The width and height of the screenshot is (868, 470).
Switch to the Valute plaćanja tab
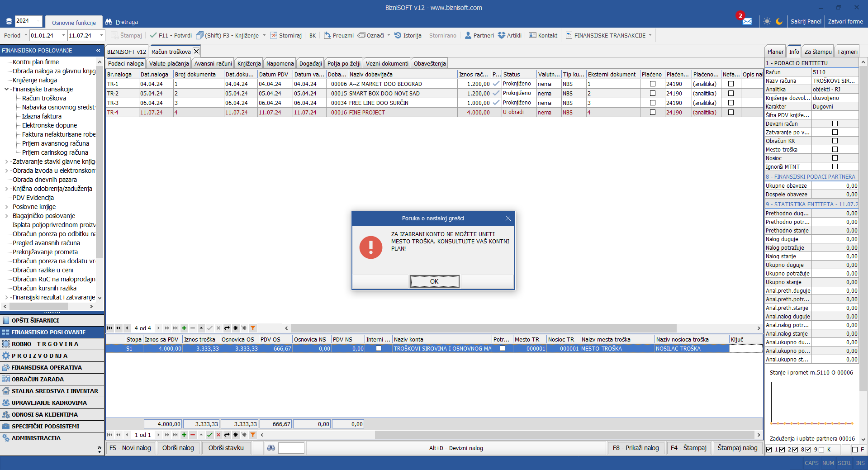pos(169,63)
